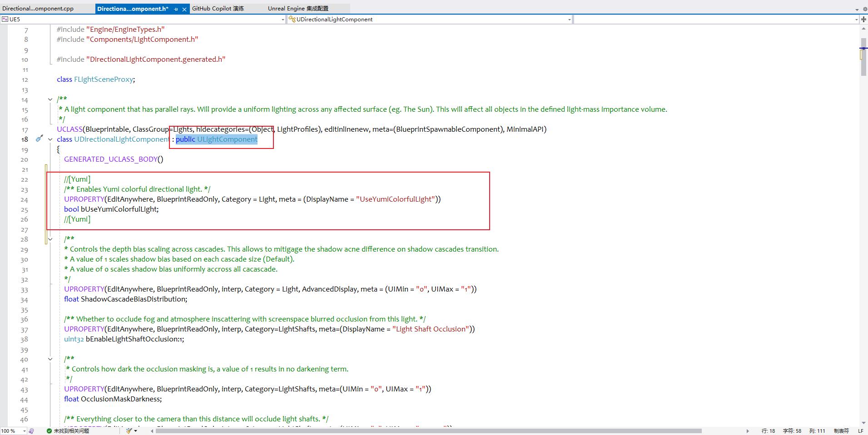
Task: Click the 制表符 tabs indicator
Action: (841, 431)
